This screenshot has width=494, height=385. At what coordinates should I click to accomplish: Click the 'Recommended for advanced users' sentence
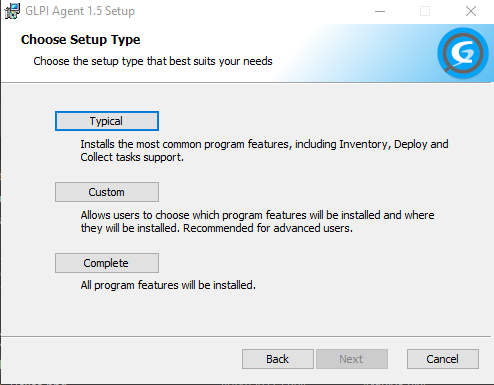[268, 228]
